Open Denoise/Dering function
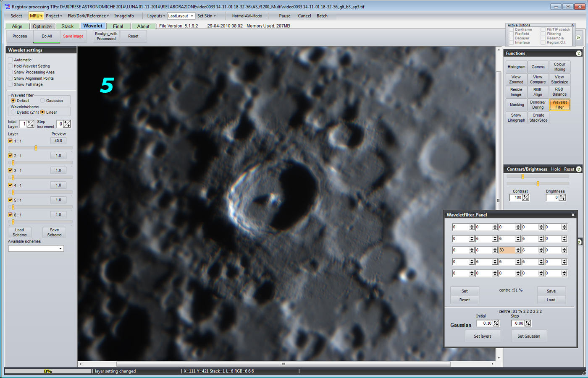The image size is (588, 378). (x=538, y=105)
